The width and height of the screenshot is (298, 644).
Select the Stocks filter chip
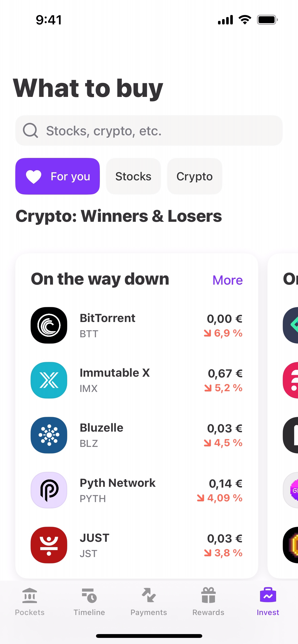(133, 176)
